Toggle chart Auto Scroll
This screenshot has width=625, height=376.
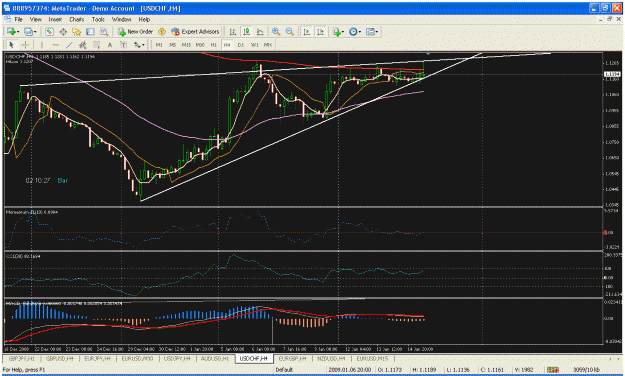306,31
